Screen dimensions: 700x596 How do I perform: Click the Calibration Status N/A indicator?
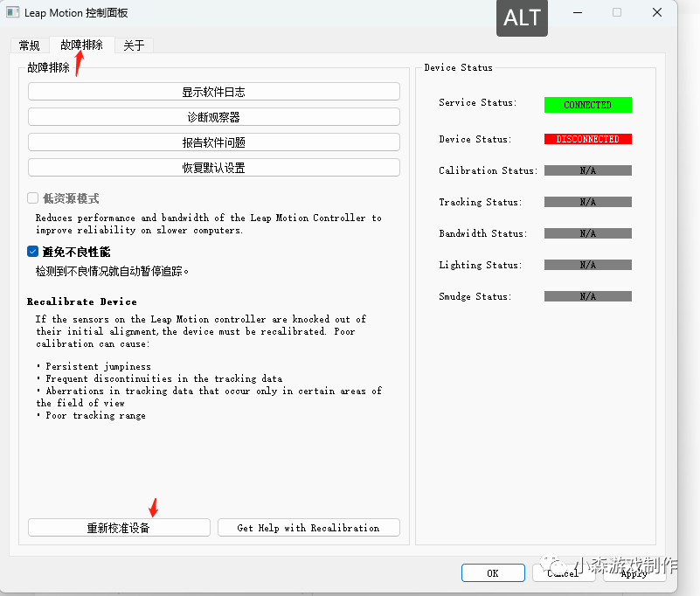(587, 170)
